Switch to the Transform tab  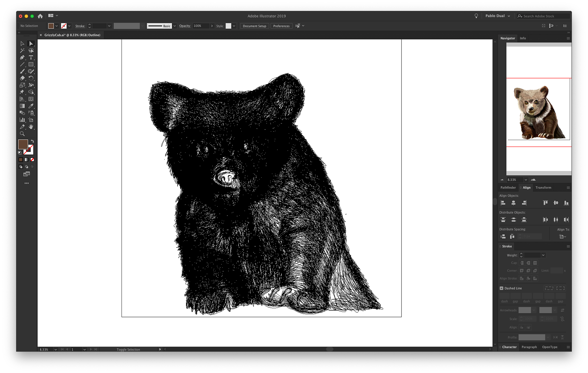[x=543, y=187]
